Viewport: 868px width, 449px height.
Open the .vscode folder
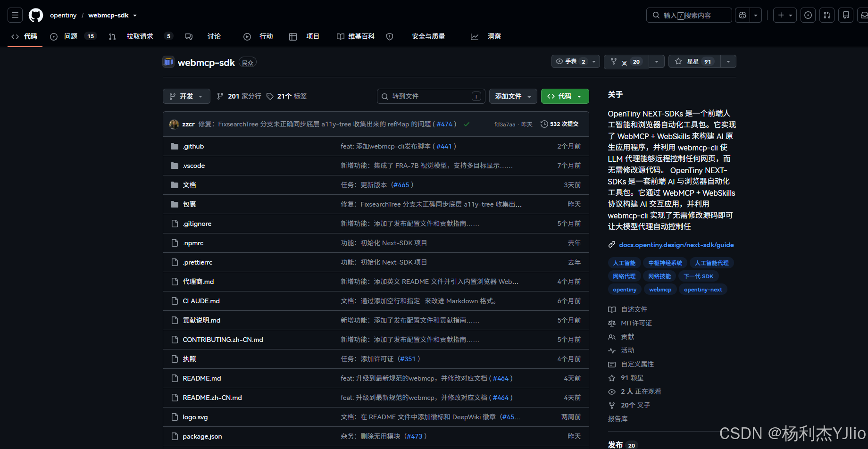pyautogui.click(x=194, y=166)
